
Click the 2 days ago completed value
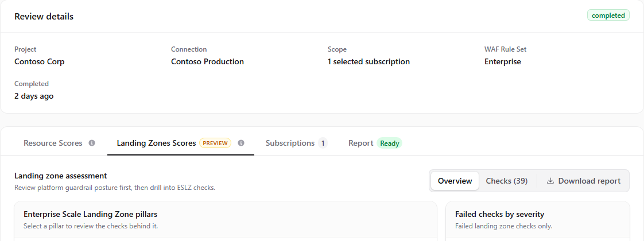pyautogui.click(x=34, y=96)
